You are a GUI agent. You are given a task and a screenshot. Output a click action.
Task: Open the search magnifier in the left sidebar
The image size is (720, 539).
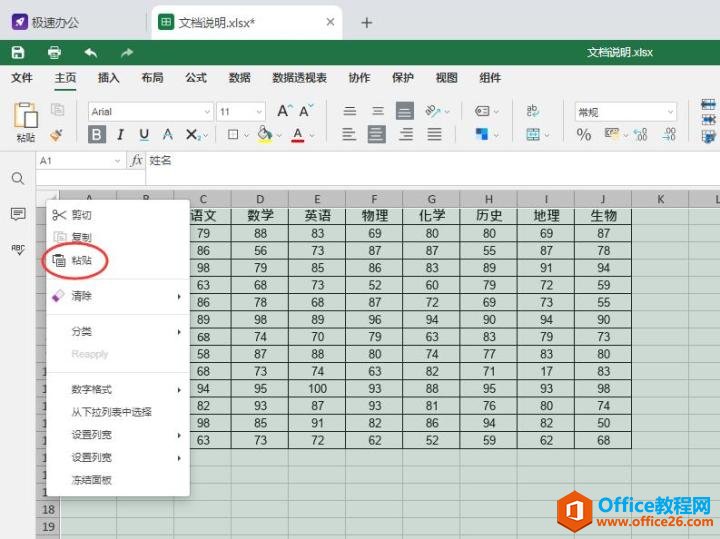coord(18,178)
